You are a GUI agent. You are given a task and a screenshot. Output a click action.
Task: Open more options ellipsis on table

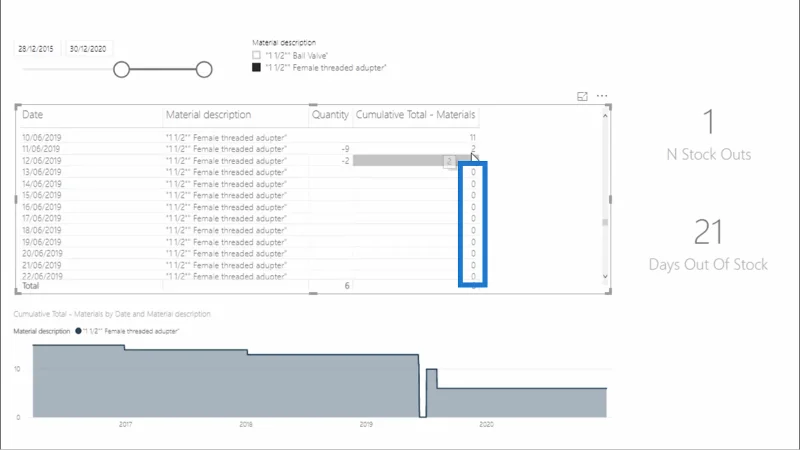click(x=602, y=96)
